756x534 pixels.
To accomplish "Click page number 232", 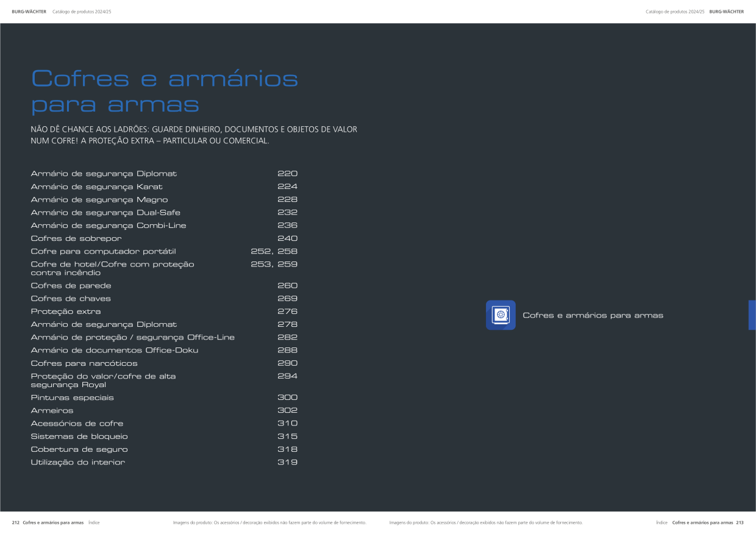I will [287, 213].
